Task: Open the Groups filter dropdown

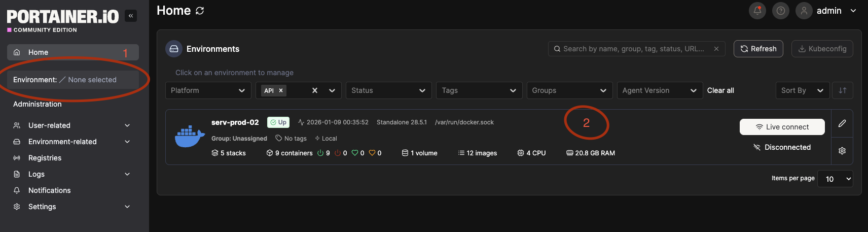Action: pyautogui.click(x=569, y=90)
